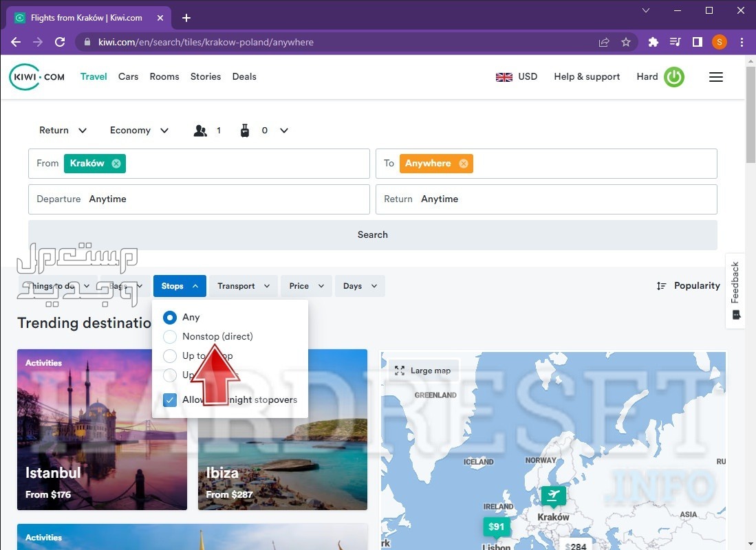756x550 pixels.
Task: Select the Any stops radio option
Action: pos(170,318)
